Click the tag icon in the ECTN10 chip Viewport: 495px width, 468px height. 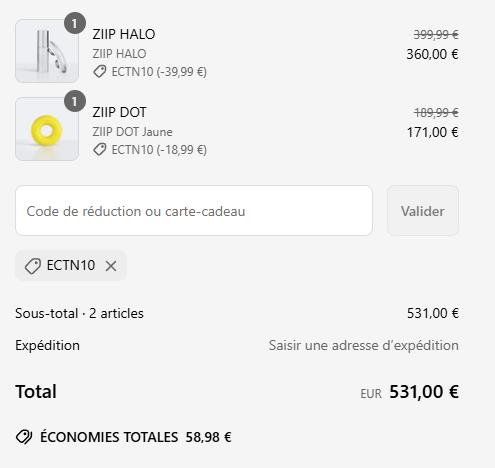(x=33, y=266)
